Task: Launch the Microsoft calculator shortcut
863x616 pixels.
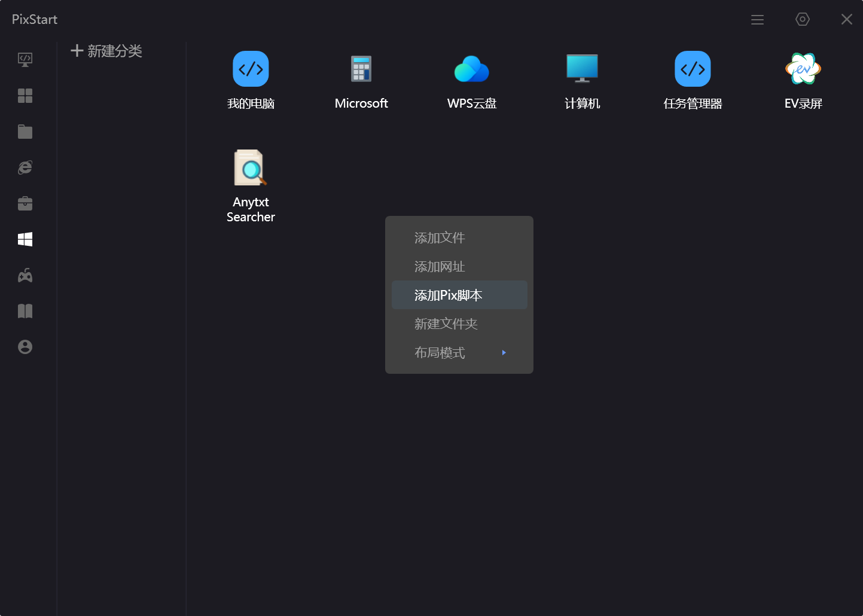Action: 361,69
